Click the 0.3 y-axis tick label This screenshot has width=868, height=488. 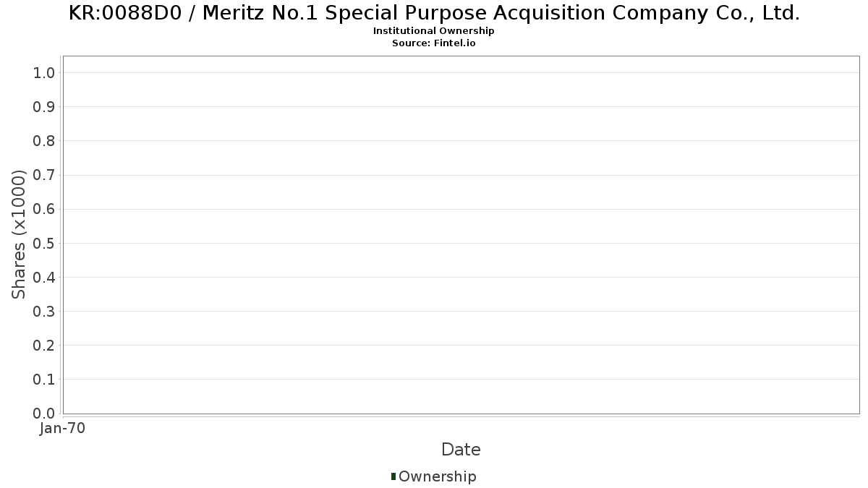point(44,312)
